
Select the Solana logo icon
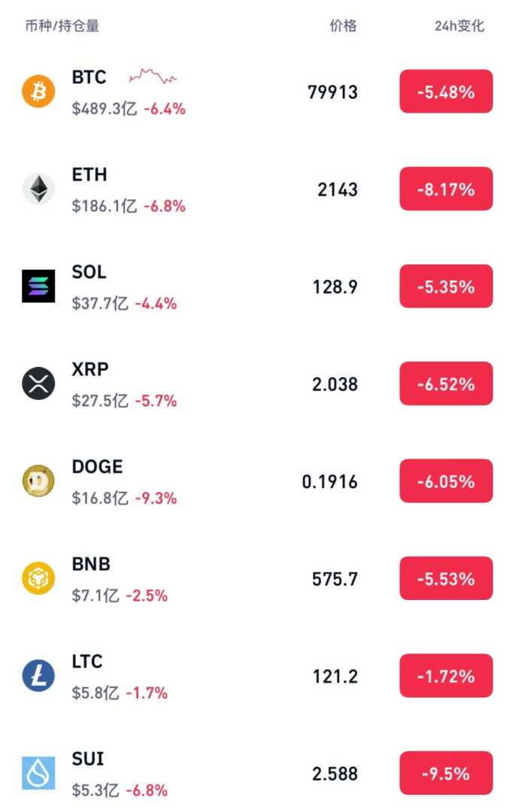click(38, 286)
